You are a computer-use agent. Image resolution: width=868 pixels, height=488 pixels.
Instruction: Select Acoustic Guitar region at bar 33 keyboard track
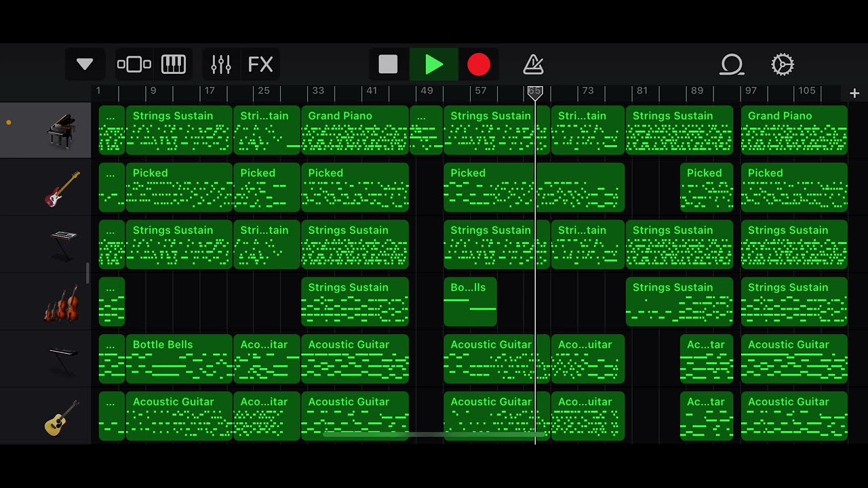(x=355, y=359)
